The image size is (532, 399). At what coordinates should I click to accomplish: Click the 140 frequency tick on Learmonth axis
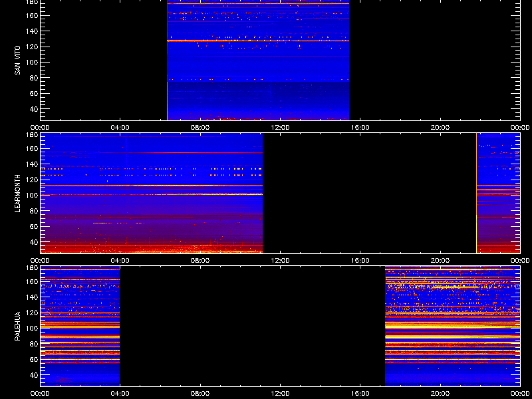[32, 164]
